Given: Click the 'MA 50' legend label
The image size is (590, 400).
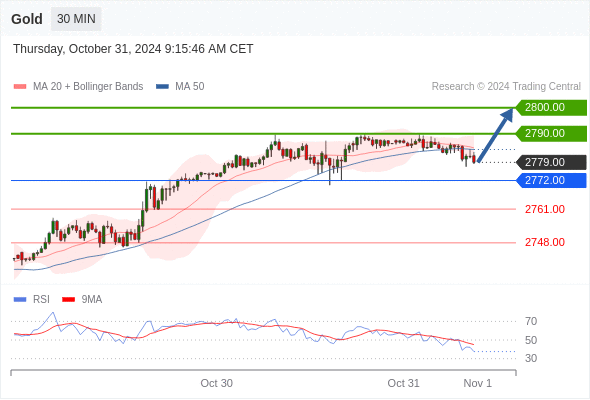Looking at the screenshot, I should 190,87.
